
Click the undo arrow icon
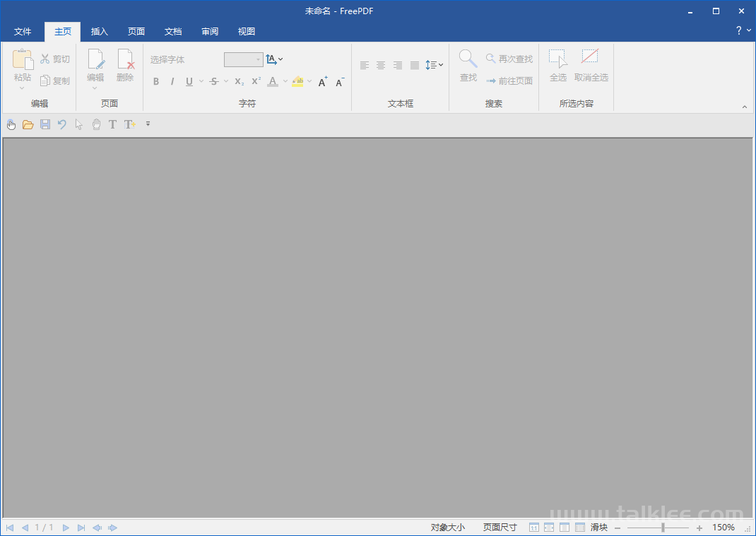tap(62, 125)
